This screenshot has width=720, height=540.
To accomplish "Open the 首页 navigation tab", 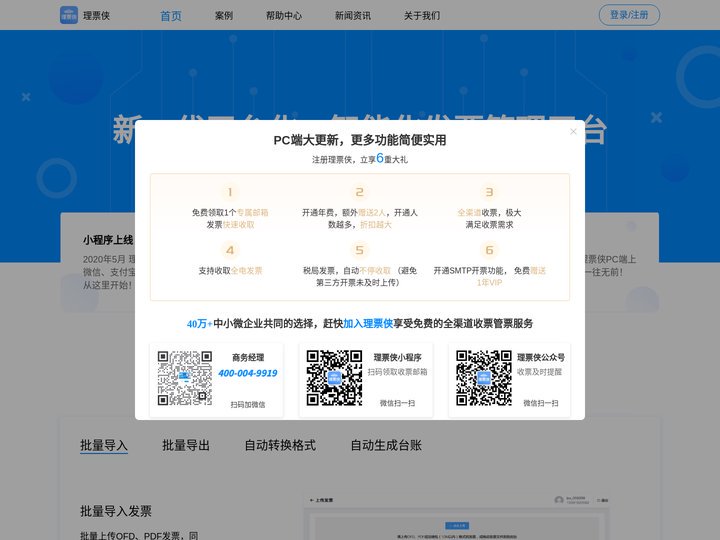I will pos(171,16).
